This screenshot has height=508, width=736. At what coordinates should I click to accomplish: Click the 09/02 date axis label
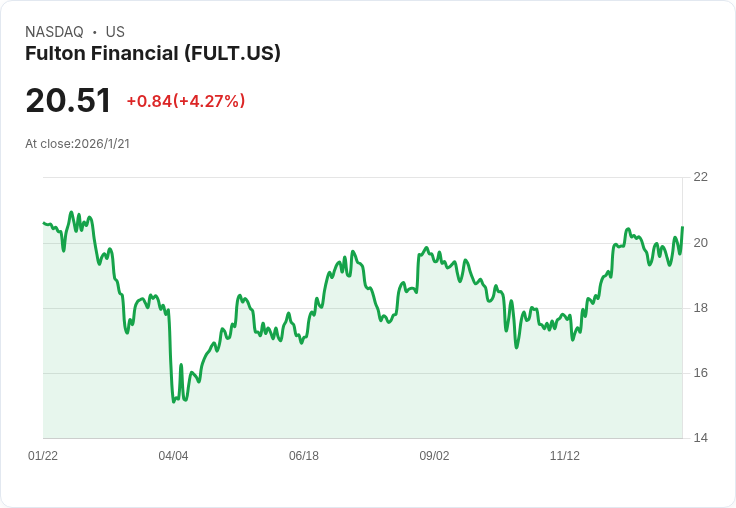(434, 456)
